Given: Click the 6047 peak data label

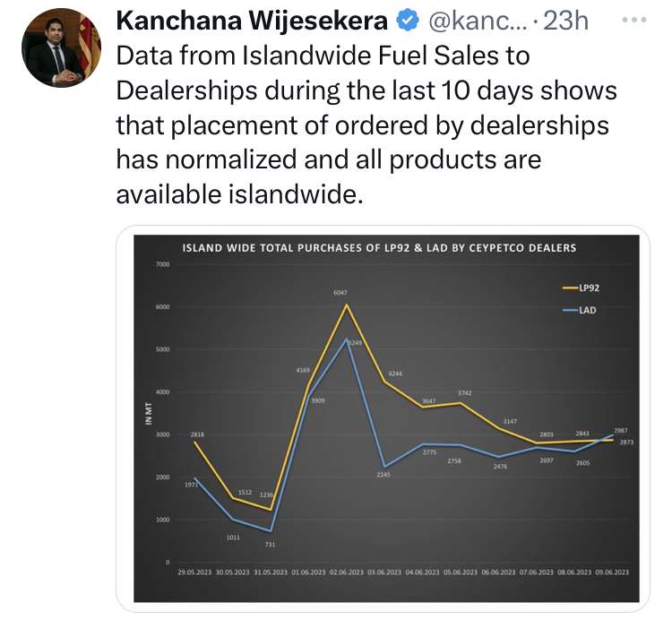Looking at the screenshot, I should [x=340, y=293].
